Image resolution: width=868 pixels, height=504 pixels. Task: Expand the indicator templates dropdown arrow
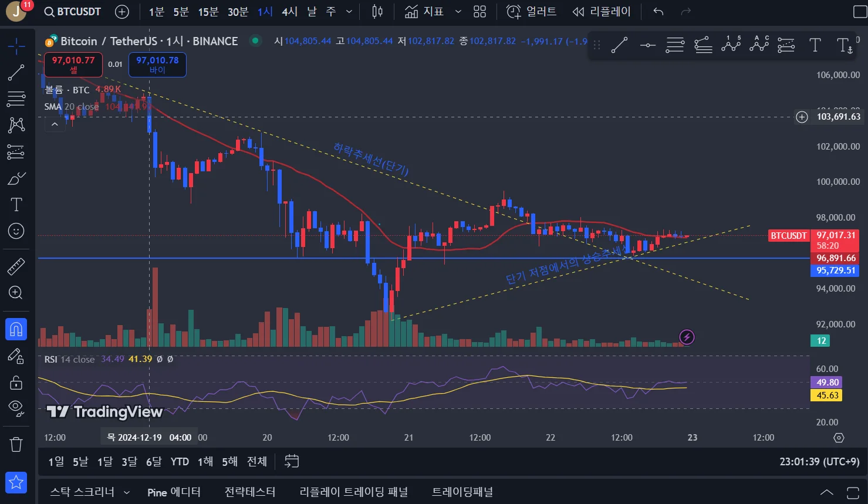click(x=458, y=12)
